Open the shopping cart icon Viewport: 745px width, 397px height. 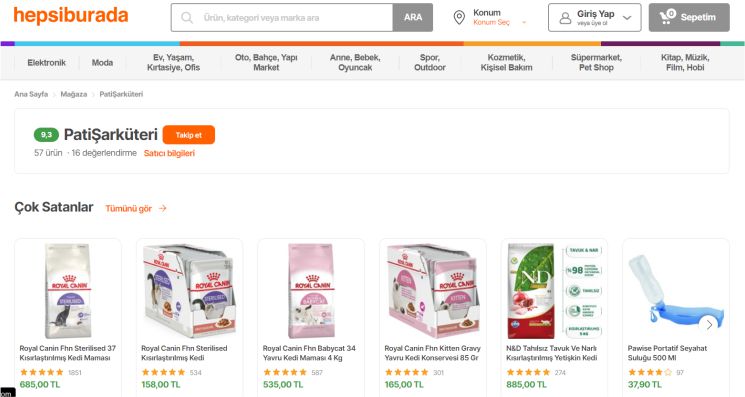668,16
